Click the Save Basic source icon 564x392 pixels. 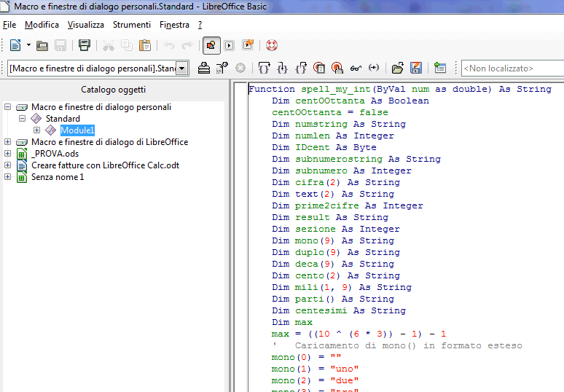416,68
